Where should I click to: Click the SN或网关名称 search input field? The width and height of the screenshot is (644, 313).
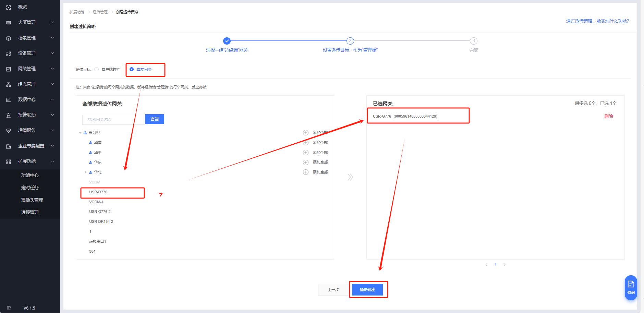[113, 119]
